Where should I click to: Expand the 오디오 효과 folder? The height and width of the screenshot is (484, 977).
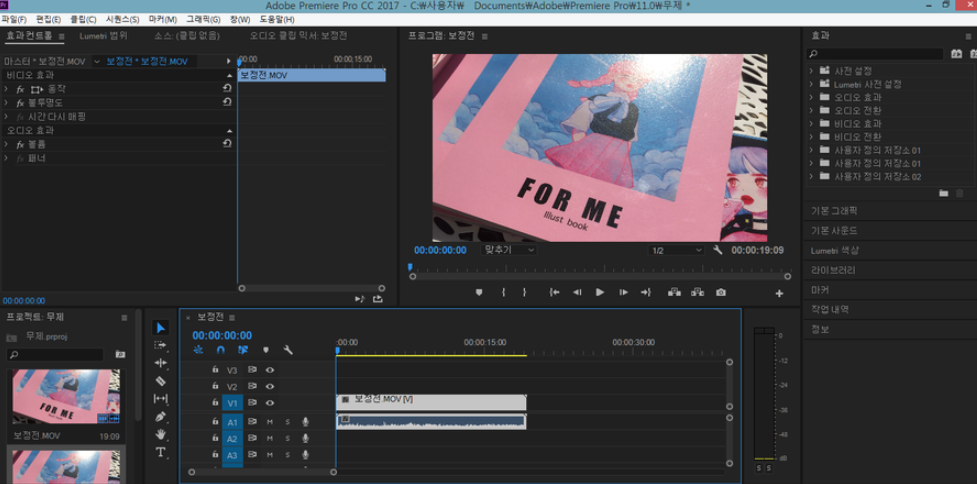(x=811, y=97)
